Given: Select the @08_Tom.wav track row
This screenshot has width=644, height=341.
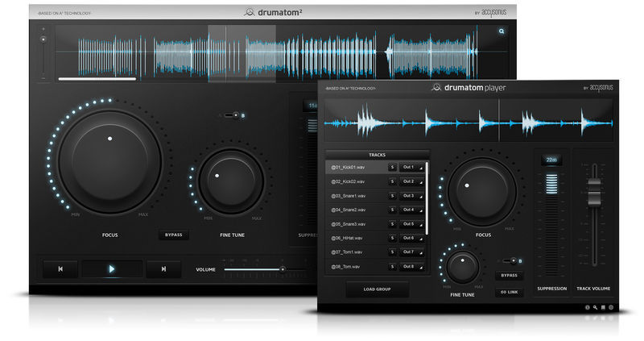Looking at the screenshot, I should click(376, 267).
